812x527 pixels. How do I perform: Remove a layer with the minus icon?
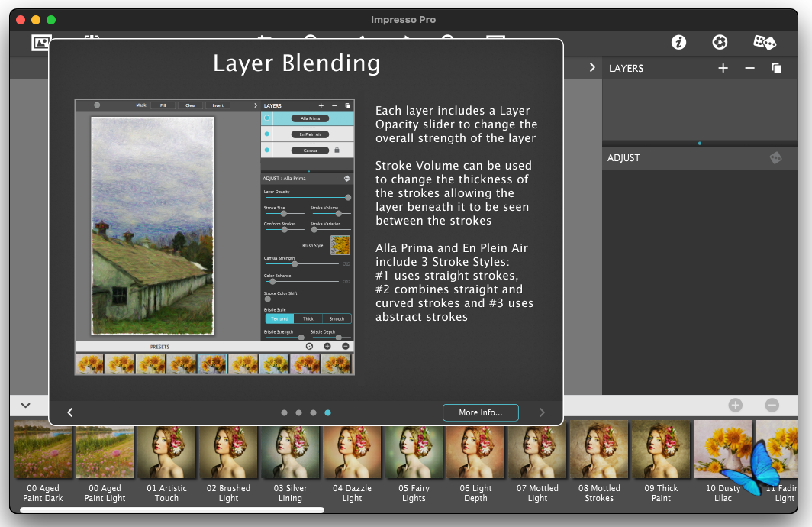[749, 68]
